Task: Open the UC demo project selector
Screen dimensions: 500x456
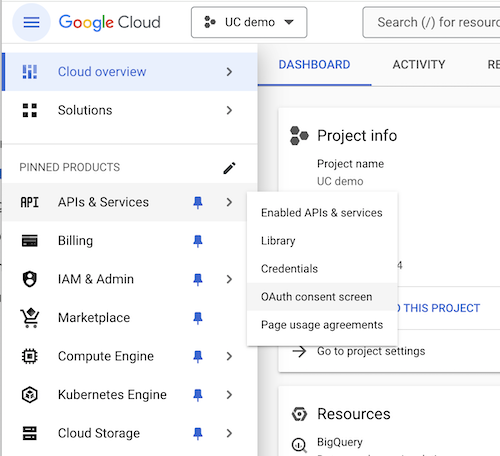Action: tap(249, 22)
